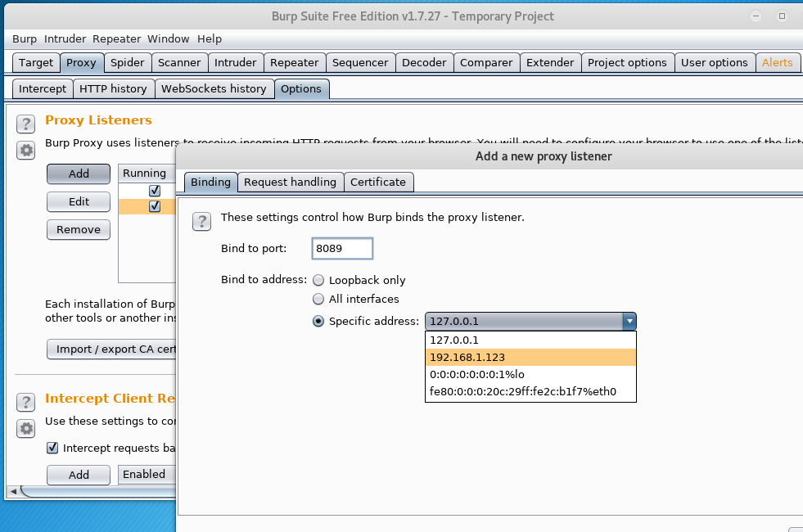Switch to the Project options tab
Screen dimensions: 803x532
pos(627,62)
